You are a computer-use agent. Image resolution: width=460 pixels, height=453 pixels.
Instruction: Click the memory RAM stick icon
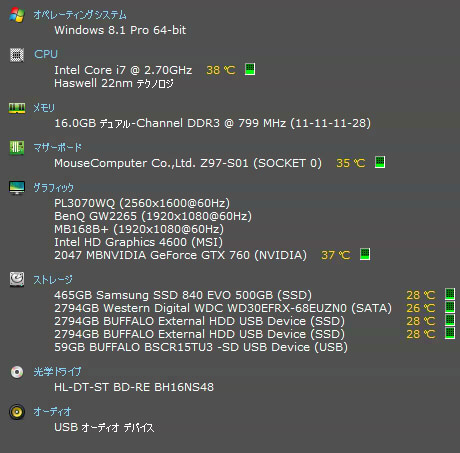[17, 108]
